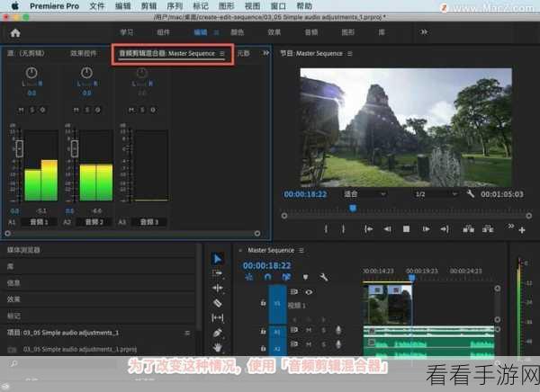540x392 pixels.
Task: Stop playback in the Program monitor
Action: coord(407,229)
